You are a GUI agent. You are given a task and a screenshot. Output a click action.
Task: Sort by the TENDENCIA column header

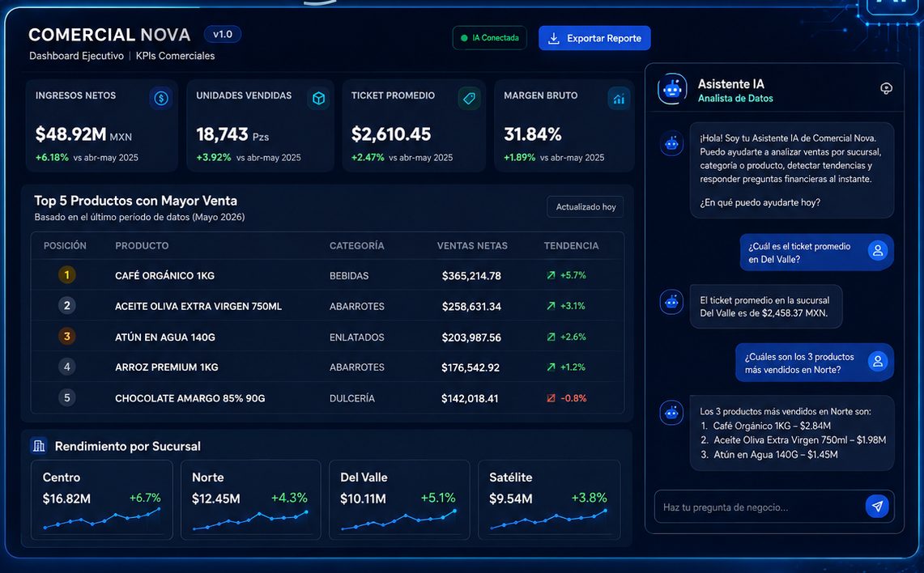pyautogui.click(x=571, y=245)
